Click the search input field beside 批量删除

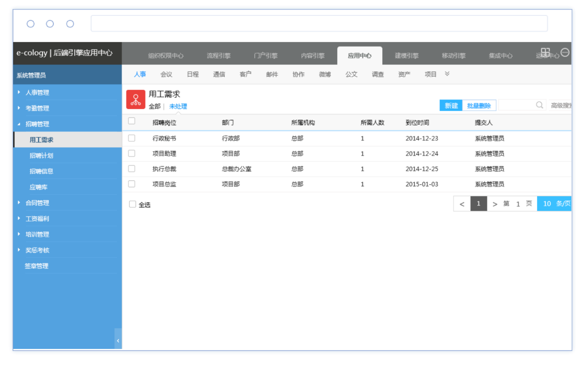tap(516, 105)
